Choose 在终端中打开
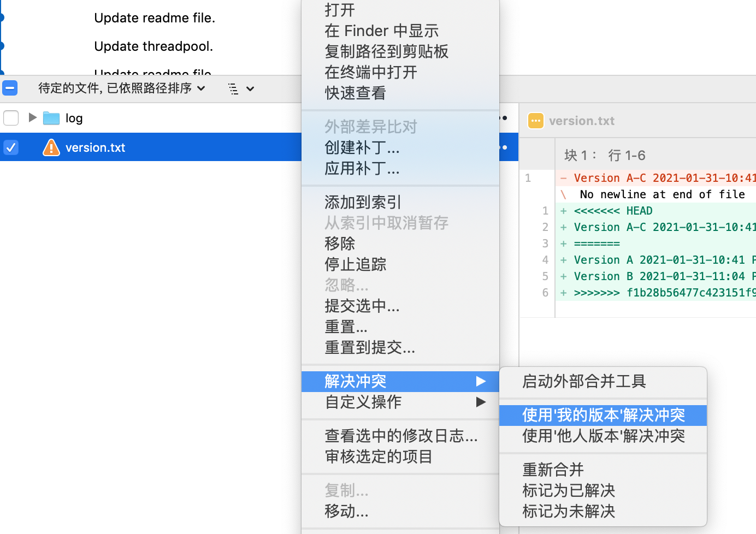Viewport: 756px width, 534px height. [400, 72]
